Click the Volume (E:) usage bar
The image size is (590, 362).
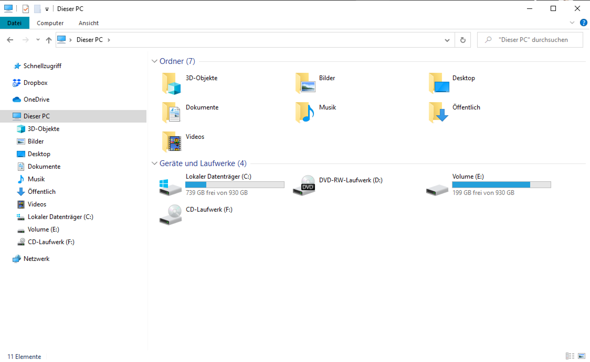click(502, 185)
